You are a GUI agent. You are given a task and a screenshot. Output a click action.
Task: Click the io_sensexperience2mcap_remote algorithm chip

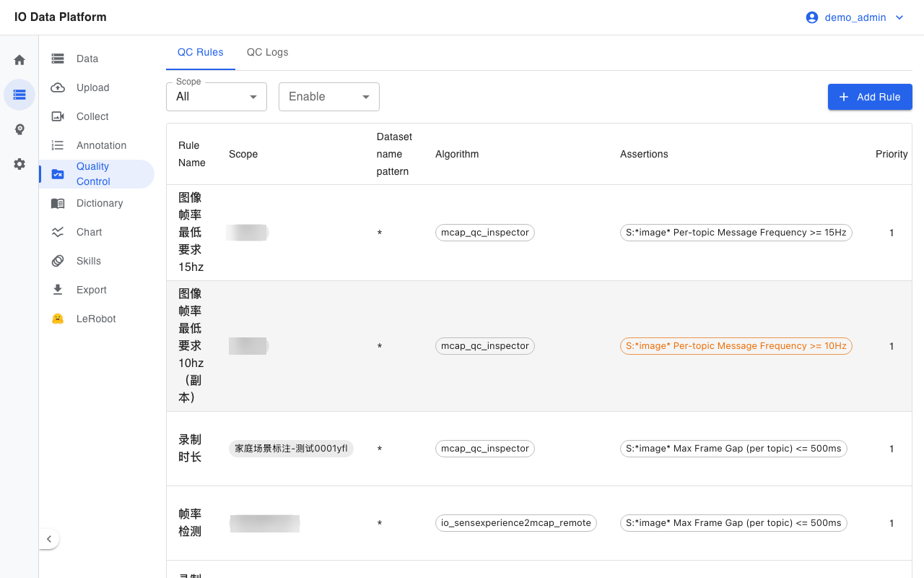click(516, 523)
